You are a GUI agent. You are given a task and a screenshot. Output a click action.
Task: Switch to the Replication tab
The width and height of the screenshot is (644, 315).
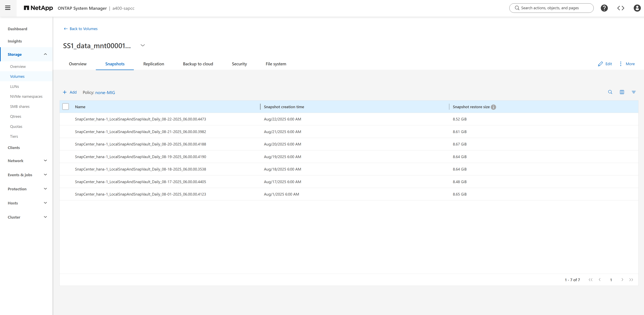click(154, 64)
